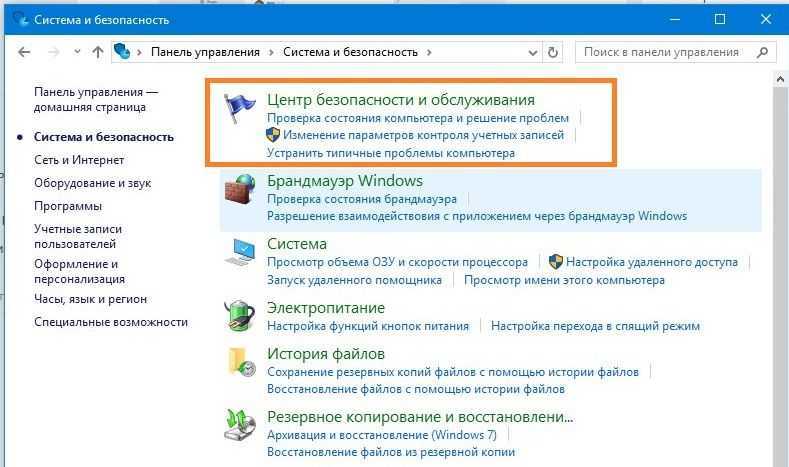Open Электропитание heading link
The height and width of the screenshot is (467, 789).
(x=326, y=308)
